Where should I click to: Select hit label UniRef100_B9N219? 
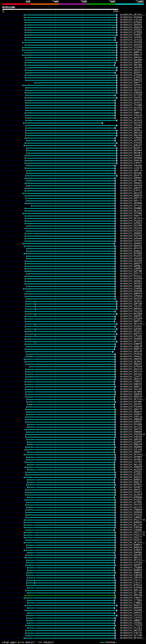click(x=131, y=80)
